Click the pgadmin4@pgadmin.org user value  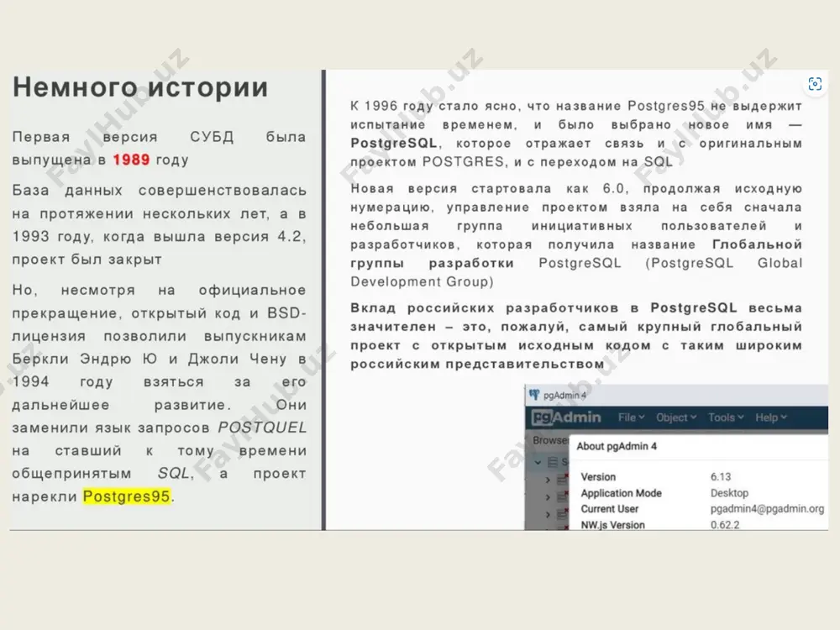(x=767, y=509)
